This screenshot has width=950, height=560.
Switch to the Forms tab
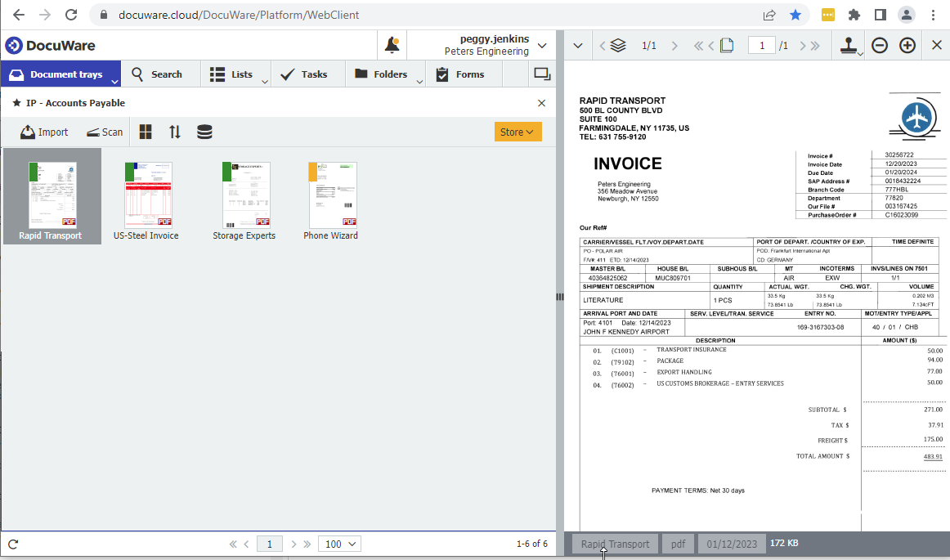pos(460,74)
